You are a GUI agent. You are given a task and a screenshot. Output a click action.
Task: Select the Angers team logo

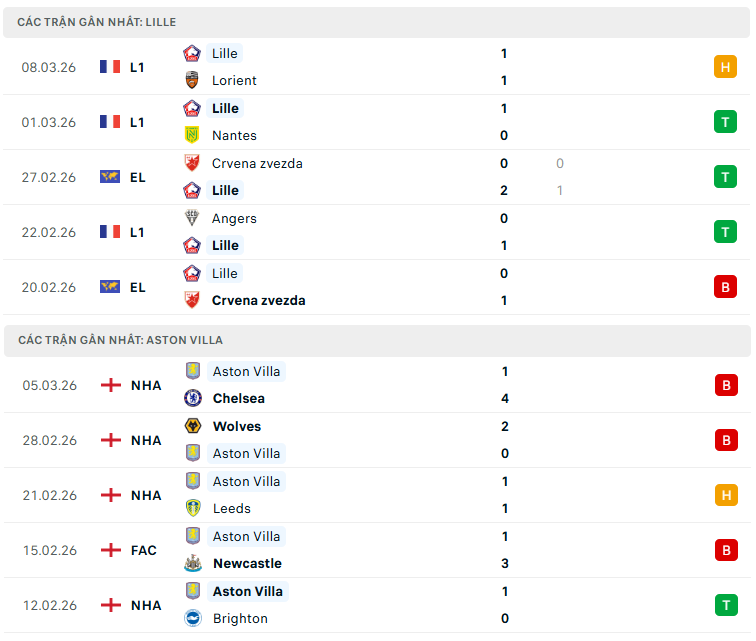pyautogui.click(x=192, y=218)
